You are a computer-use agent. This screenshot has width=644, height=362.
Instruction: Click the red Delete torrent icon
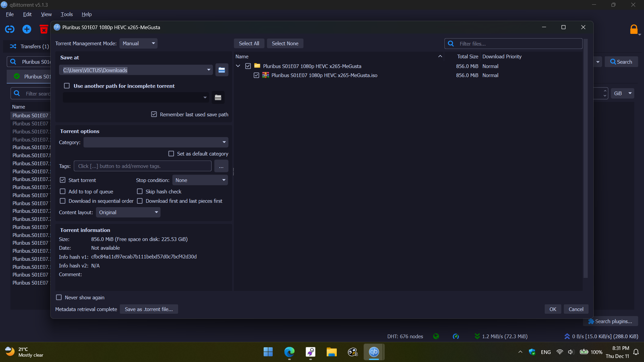click(x=44, y=29)
